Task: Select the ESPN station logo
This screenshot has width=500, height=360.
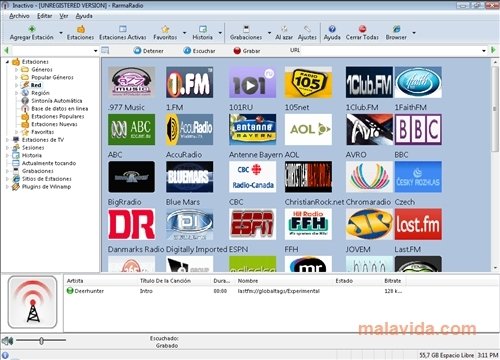Action: (x=252, y=224)
